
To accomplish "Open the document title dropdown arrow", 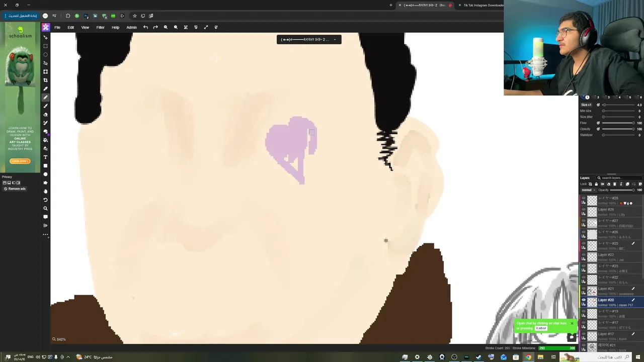I will click(x=335, y=39).
